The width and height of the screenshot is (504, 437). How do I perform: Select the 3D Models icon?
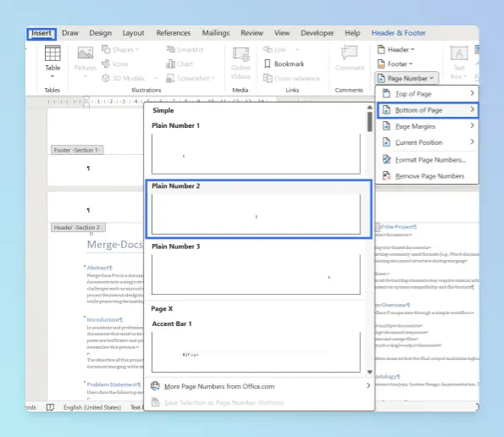coord(106,78)
